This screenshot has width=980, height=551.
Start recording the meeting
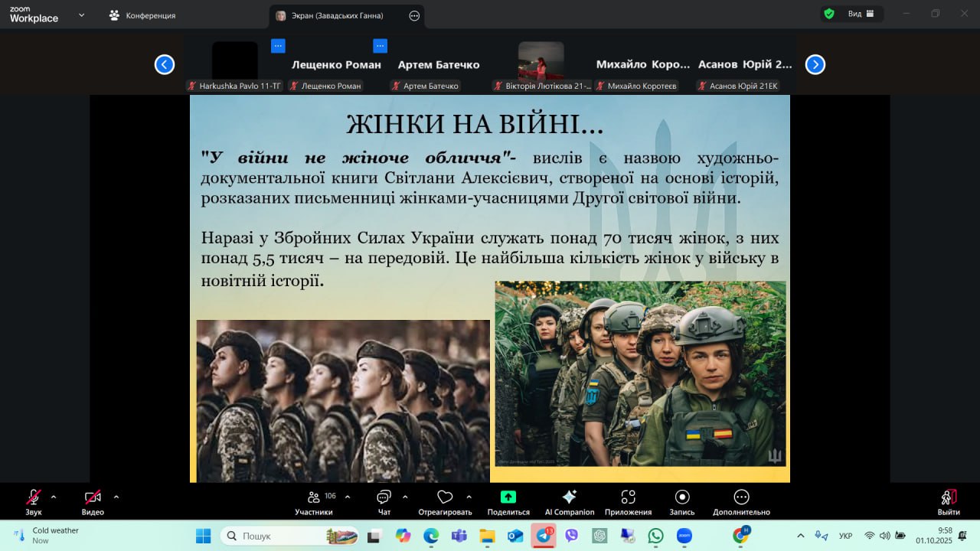pyautogui.click(x=682, y=501)
